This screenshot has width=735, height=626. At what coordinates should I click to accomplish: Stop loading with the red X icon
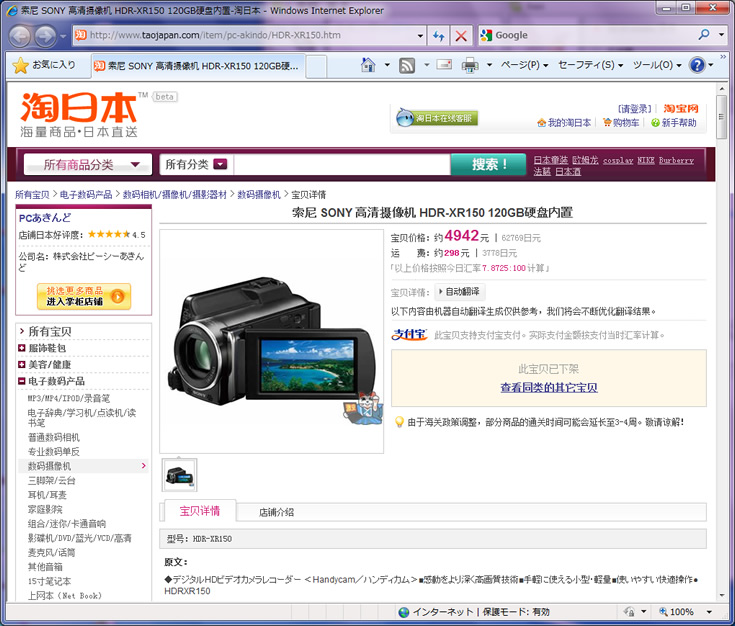click(461, 36)
